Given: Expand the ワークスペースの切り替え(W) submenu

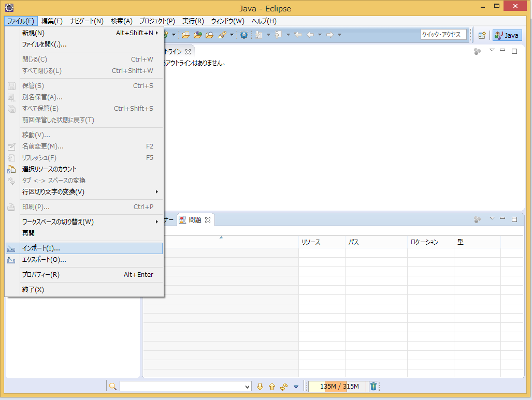Looking at the screenshot, I should (x=157, y=221).
